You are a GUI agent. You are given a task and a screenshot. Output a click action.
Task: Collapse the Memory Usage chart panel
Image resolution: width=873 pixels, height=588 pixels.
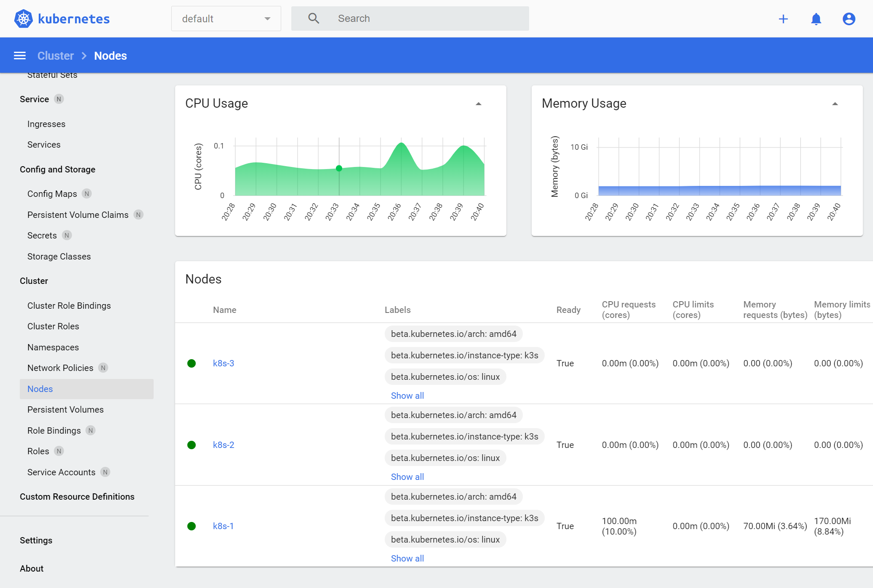pos(835,103)
